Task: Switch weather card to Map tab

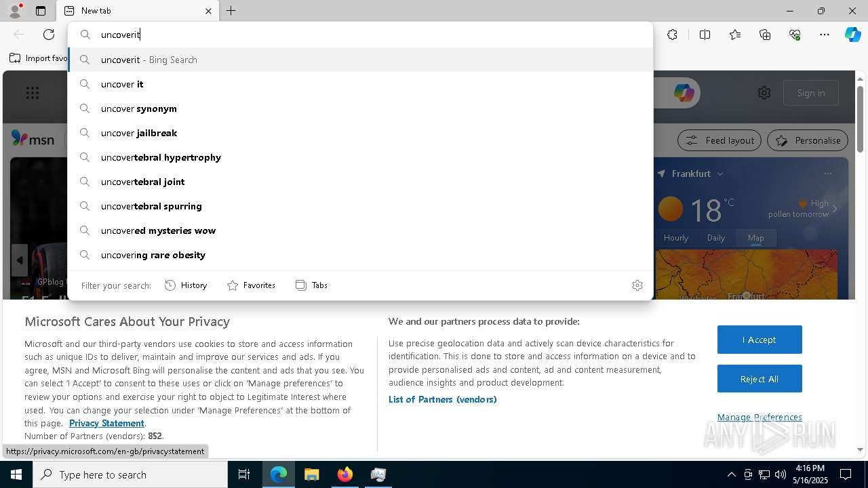Action: pyautogui.click(x=756, y=238)
